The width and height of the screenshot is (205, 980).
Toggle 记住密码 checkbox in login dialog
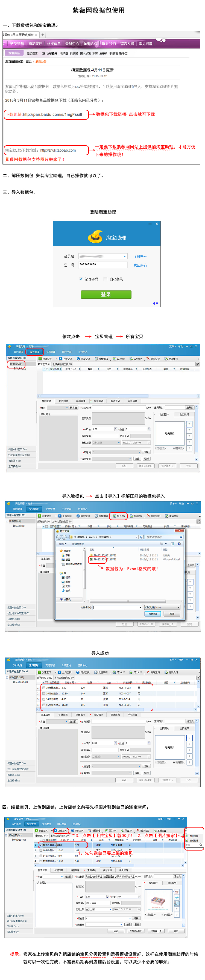point(81,279)
